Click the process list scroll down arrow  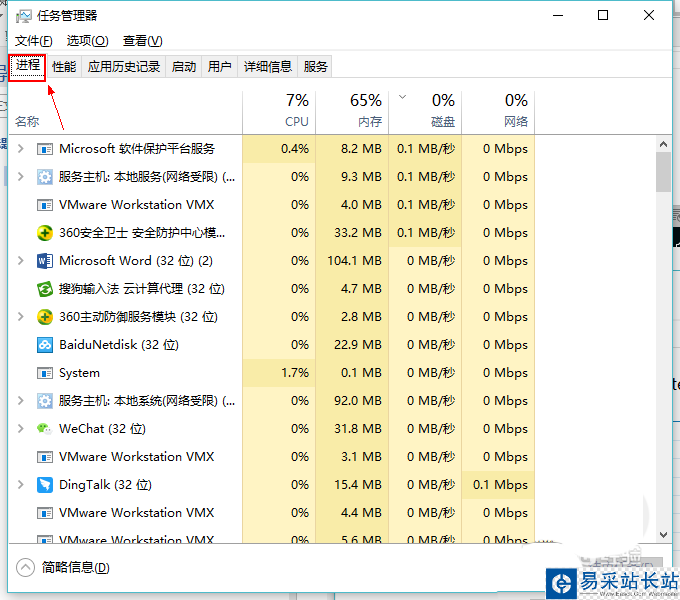(x=663, y=535)
